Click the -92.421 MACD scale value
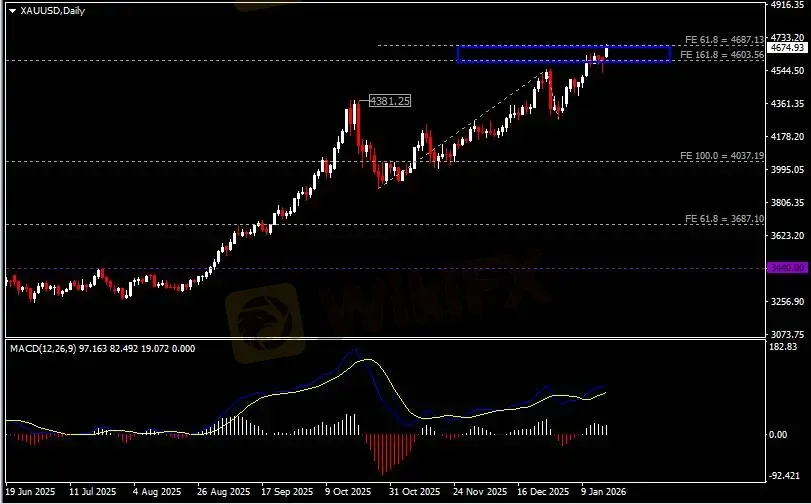 pos(785,476)
